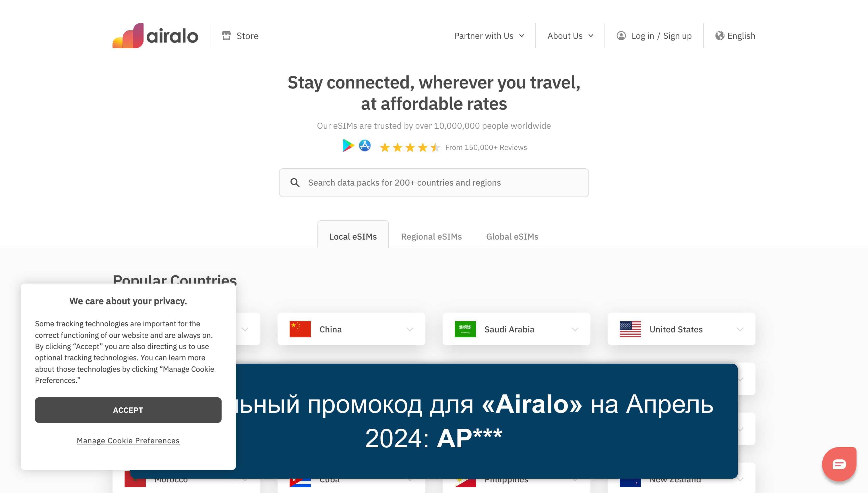Switch to Regional eSIMs tab
This screenshot has width=868, height=493.
pyautogui.click(x=431, y=237)
